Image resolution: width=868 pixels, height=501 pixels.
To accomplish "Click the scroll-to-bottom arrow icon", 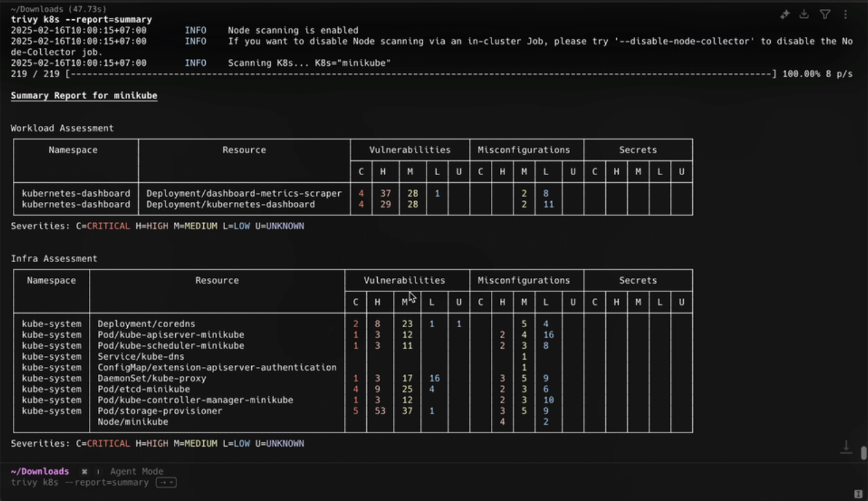I will [846, 447].
